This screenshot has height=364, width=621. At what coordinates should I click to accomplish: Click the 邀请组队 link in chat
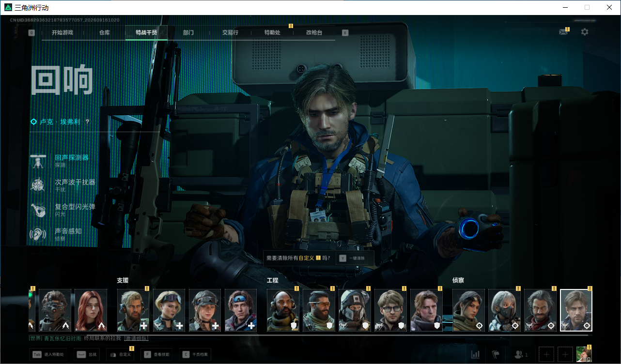[136, 338]
